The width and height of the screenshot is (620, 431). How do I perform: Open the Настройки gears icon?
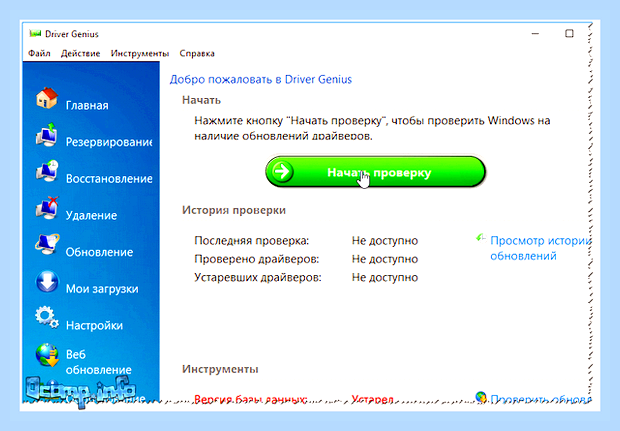click(47, 318)
